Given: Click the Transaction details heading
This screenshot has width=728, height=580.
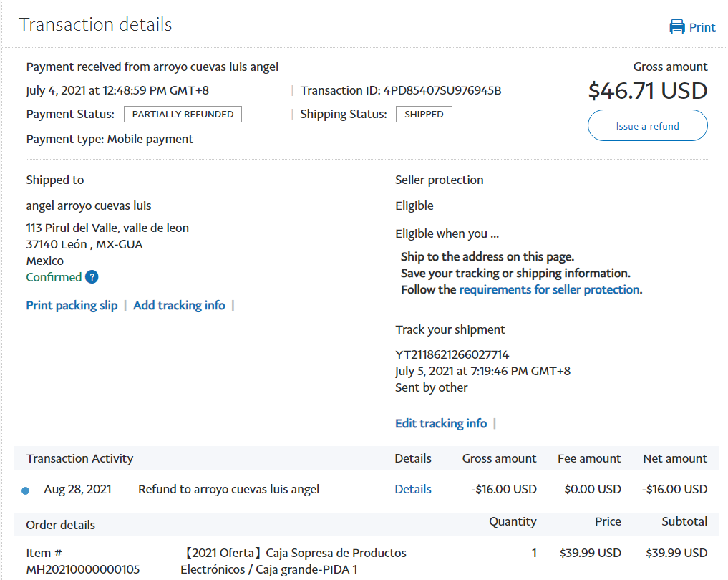Looking at the screenshot, I should [95, 24].
